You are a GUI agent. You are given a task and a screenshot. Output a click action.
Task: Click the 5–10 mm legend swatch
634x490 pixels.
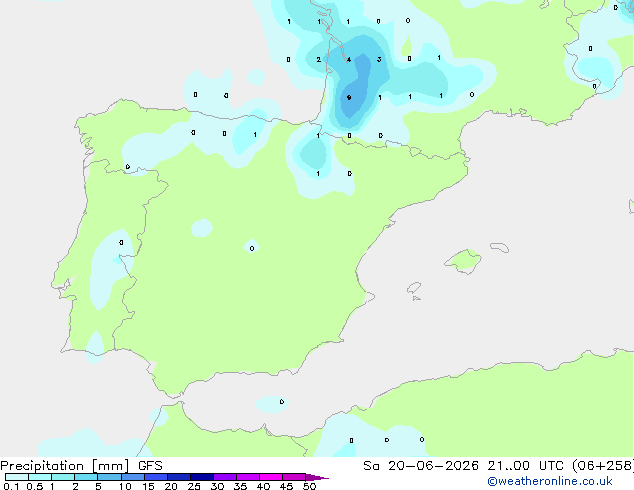109,477
